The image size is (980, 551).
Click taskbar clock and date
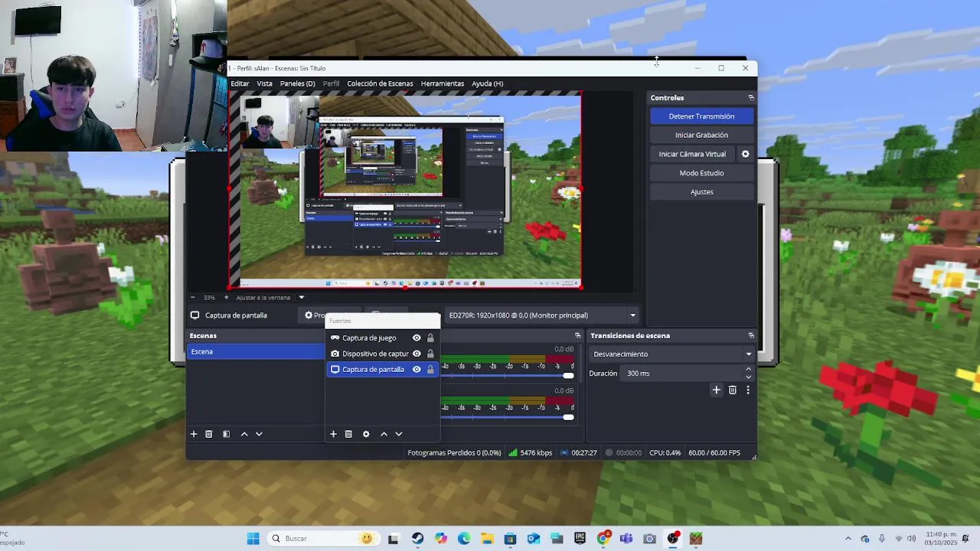(x=942, y=539)
